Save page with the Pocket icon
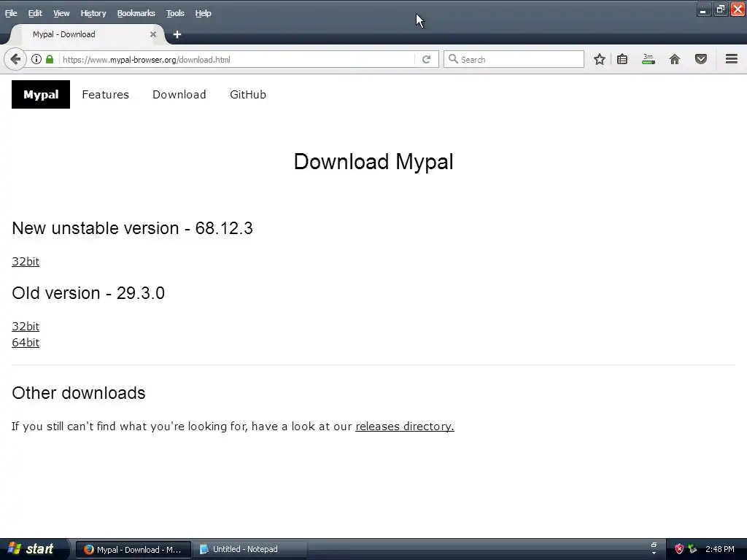747x560 pixels. [701, 60]
